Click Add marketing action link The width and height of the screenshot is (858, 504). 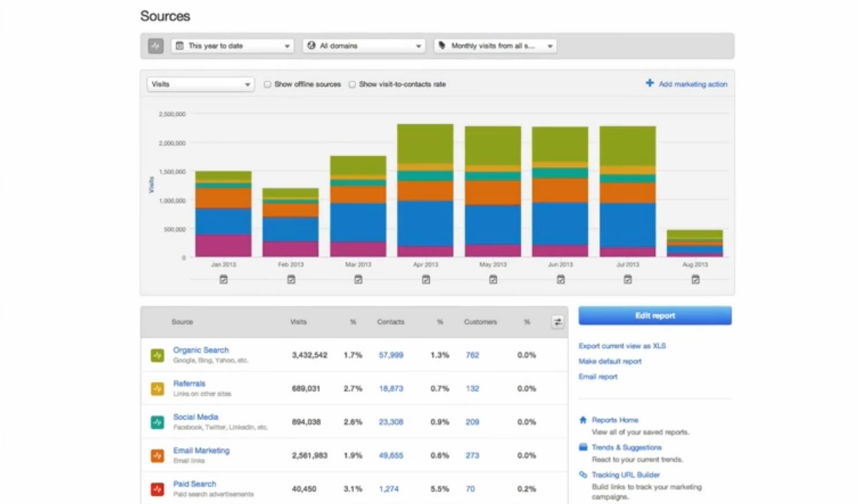click(x=693, y=84)
